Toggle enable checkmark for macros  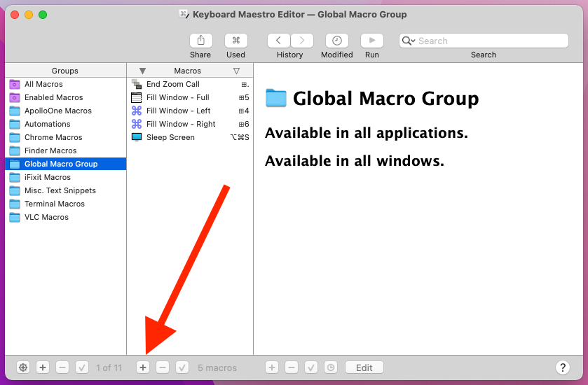click(182, 367)
